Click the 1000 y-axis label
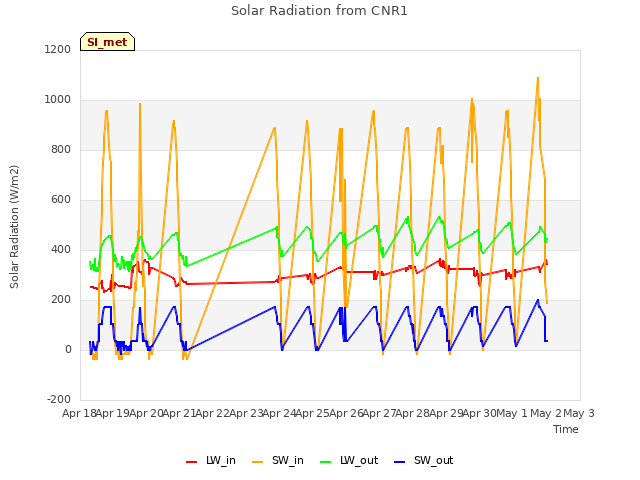Viewport: 640px width, 480px height. (58, 100)
